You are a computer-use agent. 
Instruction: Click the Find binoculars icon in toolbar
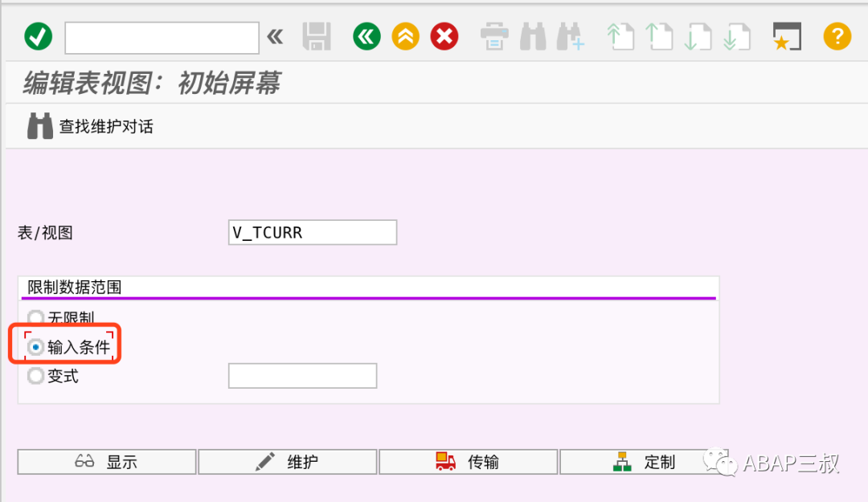click(x=533, y=37)
